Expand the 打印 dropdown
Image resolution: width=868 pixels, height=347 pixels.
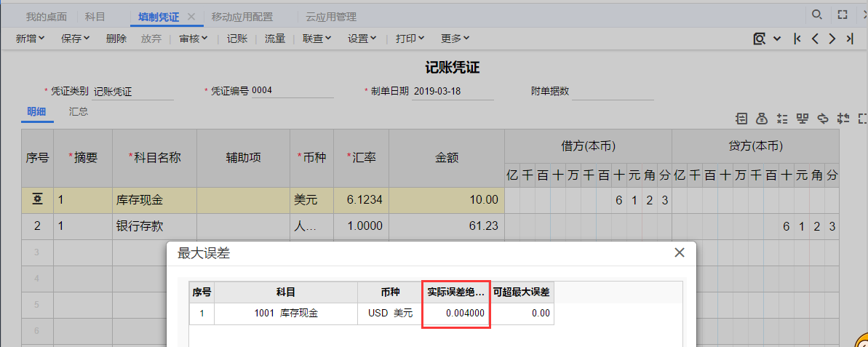click(x=410, y=39)
